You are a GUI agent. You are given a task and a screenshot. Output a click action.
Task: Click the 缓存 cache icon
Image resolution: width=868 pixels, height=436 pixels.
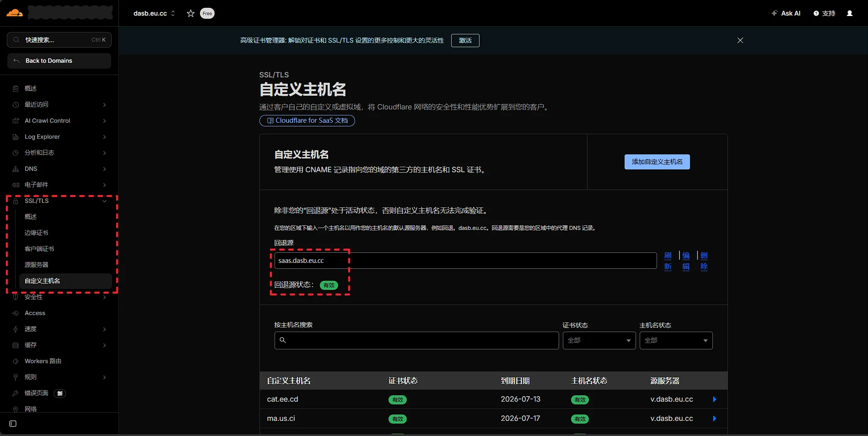coord(16,345)
